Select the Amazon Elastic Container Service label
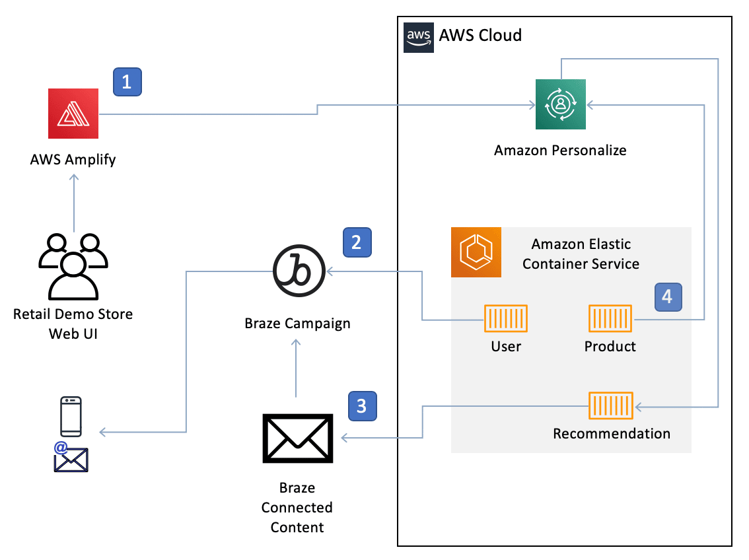 581,254
